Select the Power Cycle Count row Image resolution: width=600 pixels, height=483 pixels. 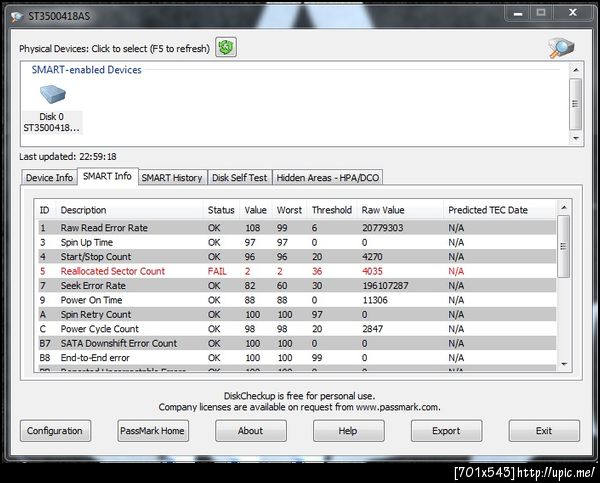297,329
